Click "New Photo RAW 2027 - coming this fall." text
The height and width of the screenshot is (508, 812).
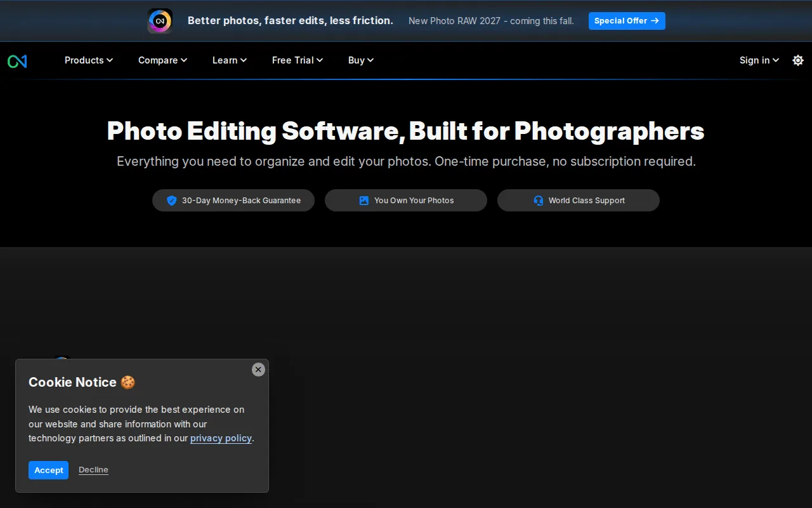(x=491, y=21)
